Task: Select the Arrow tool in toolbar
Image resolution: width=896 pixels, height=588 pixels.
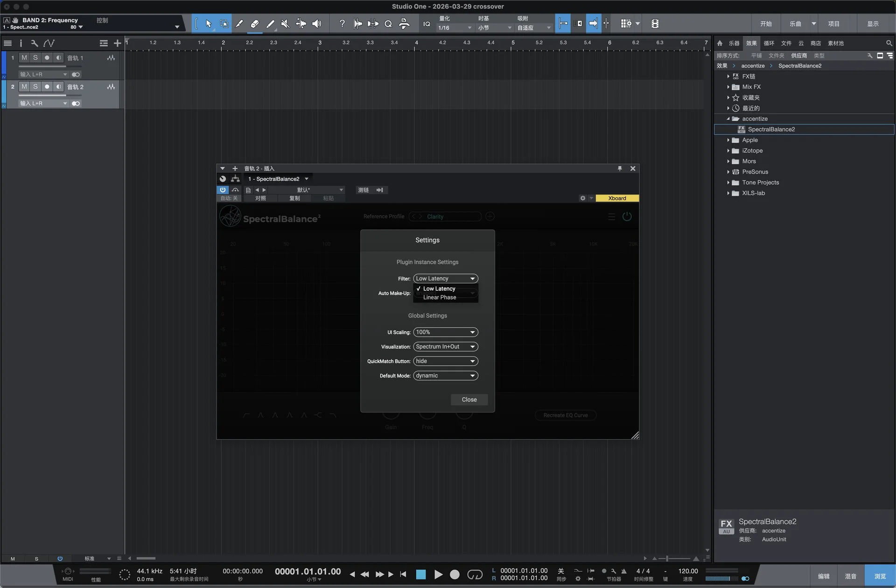Action: coord(208,24)
